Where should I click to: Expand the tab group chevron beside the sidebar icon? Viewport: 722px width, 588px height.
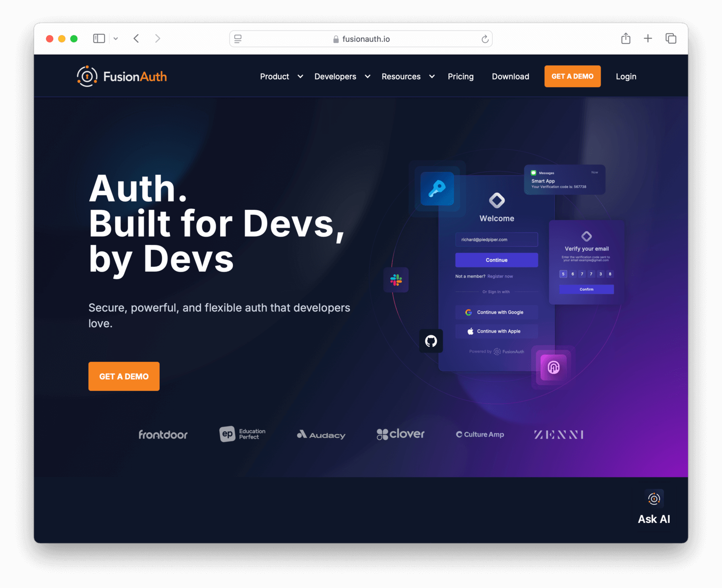116,39
